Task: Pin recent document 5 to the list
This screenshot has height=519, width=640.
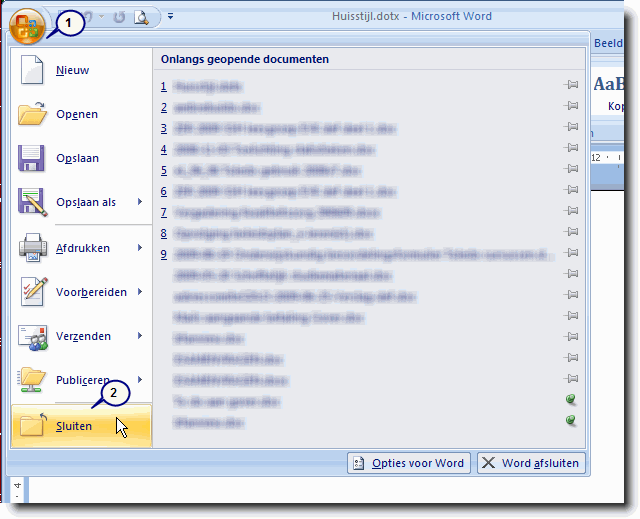Action: (x=572, y=170)
